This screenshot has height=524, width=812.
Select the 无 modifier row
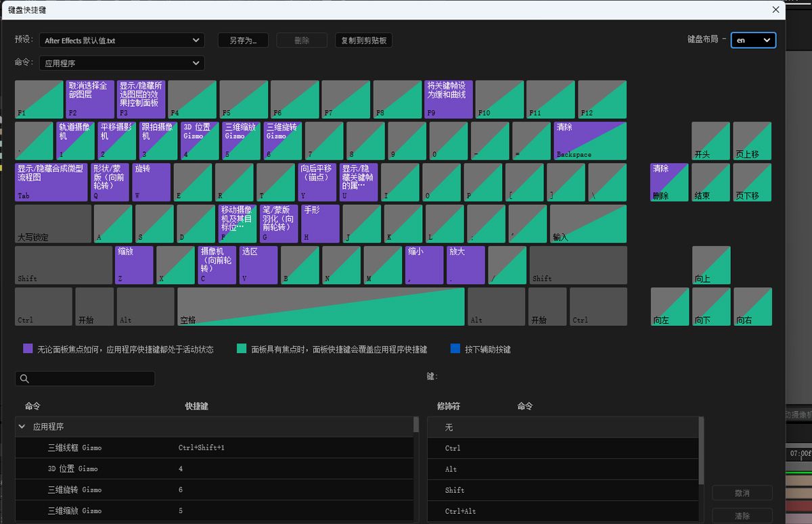[563, 427]
